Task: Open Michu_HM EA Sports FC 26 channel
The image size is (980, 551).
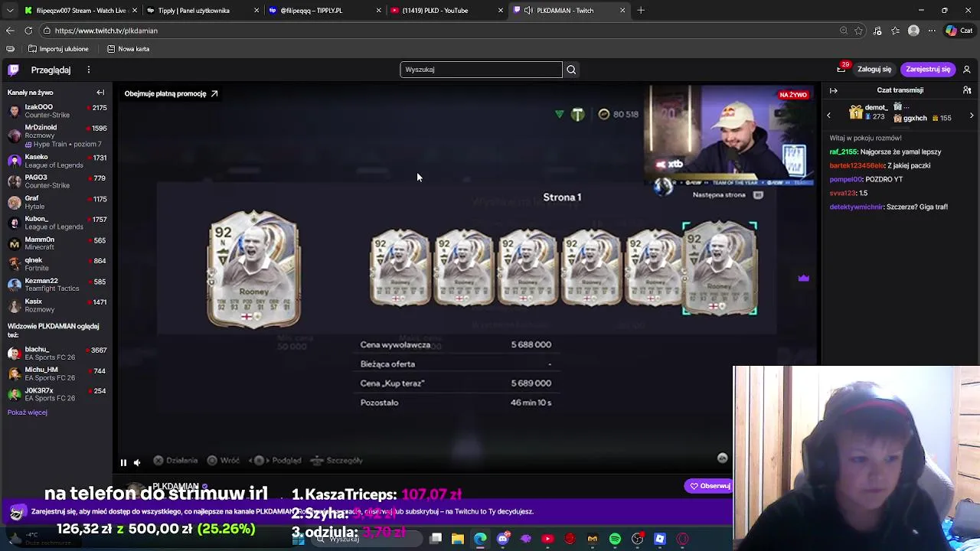Action: (x=57, y=373)
